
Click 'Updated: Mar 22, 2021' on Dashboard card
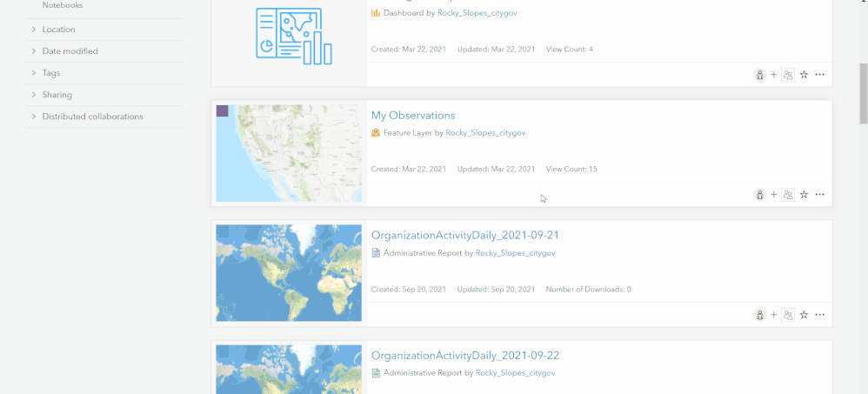click(496, 49)
